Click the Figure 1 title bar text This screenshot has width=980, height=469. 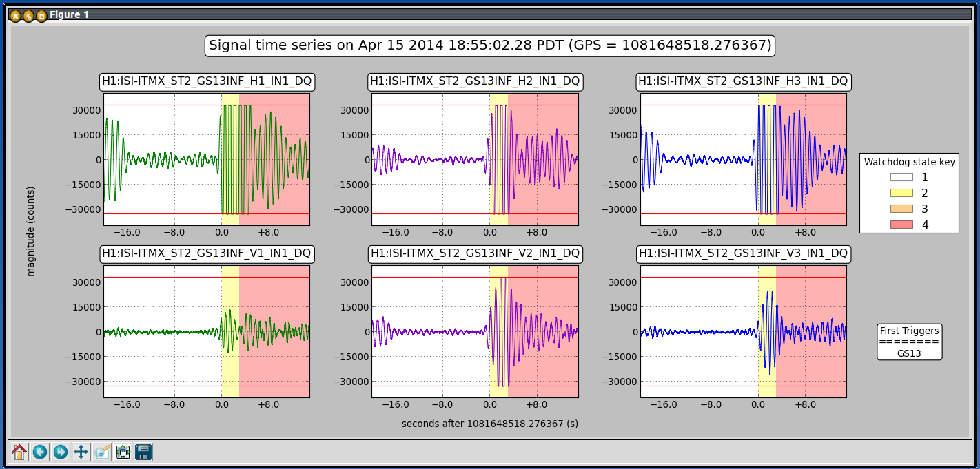pos(69,14)
